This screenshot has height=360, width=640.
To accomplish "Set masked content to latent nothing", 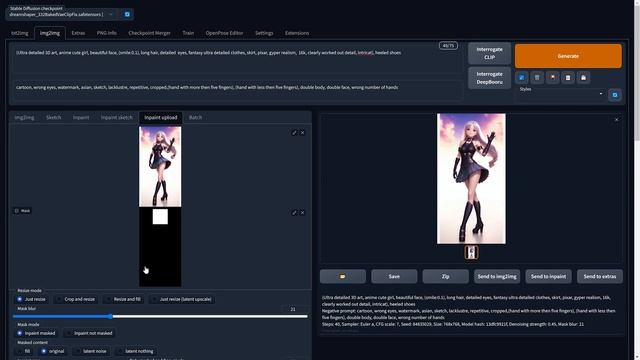I will point(136,351).
